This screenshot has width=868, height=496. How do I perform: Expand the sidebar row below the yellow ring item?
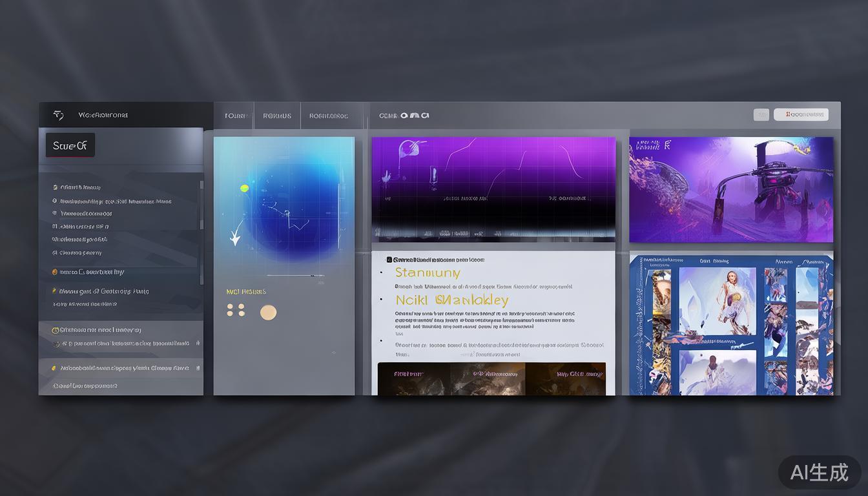coord(198,344)
